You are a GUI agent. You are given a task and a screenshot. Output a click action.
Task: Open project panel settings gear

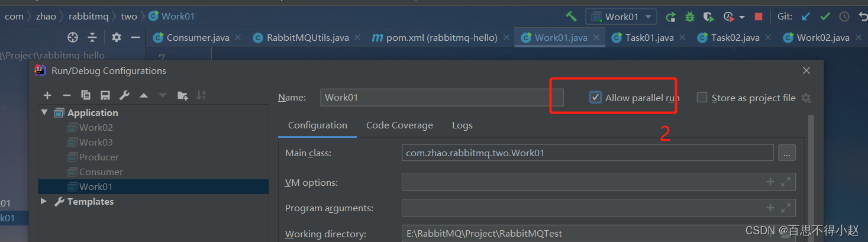(x=116, y=37)
